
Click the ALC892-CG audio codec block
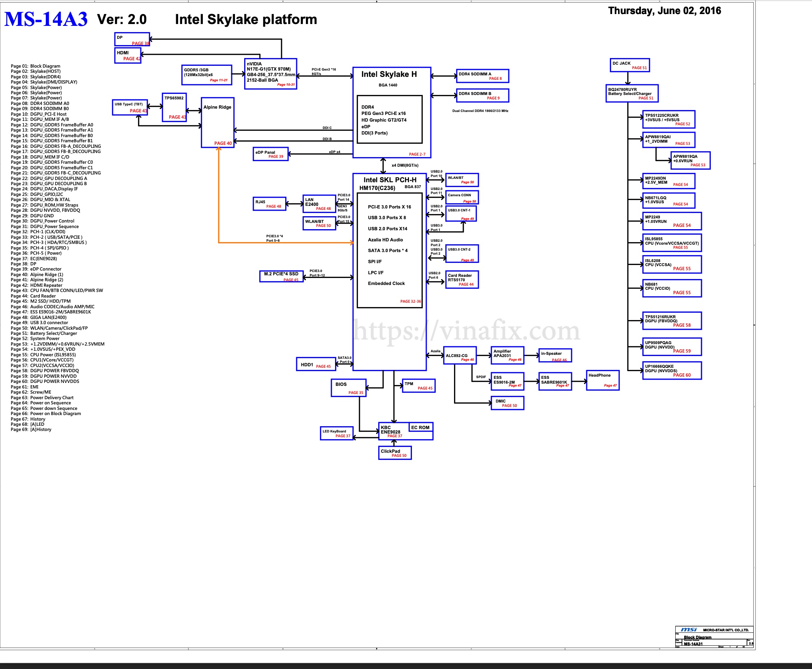point(460,356)
